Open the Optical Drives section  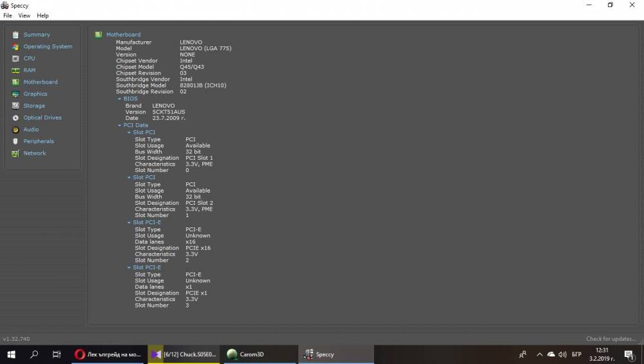tap(43, 118)
